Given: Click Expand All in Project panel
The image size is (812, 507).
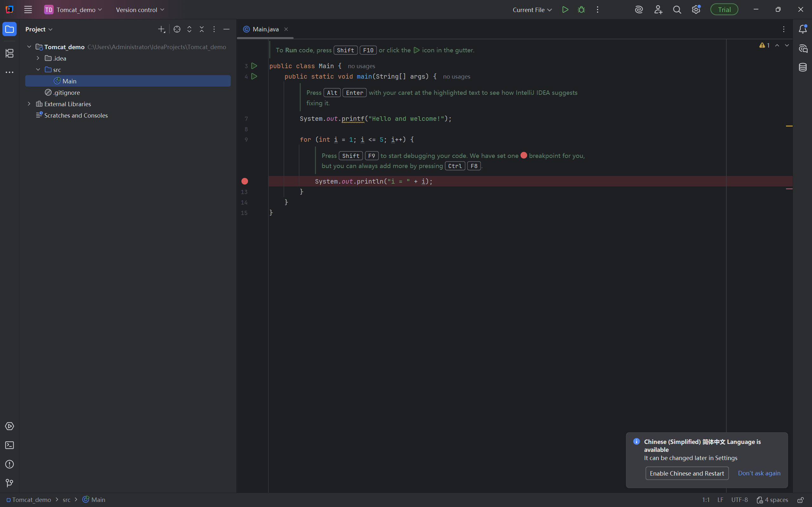Looking at the screenshot, I should click(189, 29).
